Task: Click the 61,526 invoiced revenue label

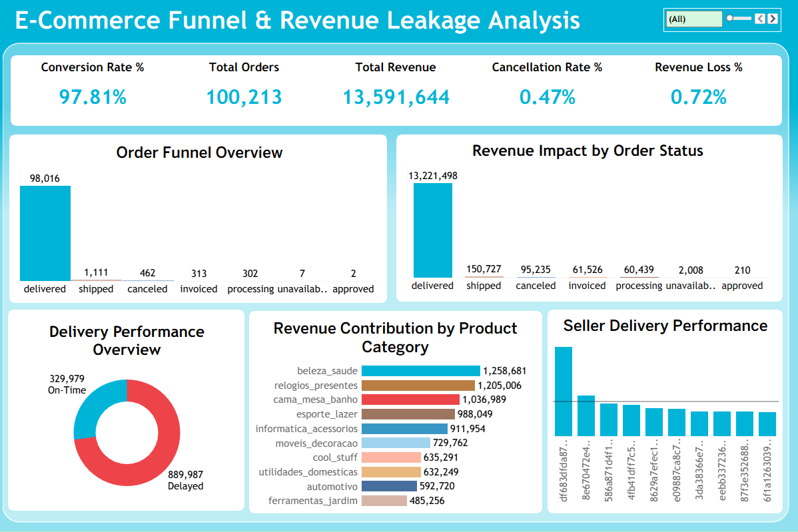Action: pyautogui.click(x=588, y=270)
